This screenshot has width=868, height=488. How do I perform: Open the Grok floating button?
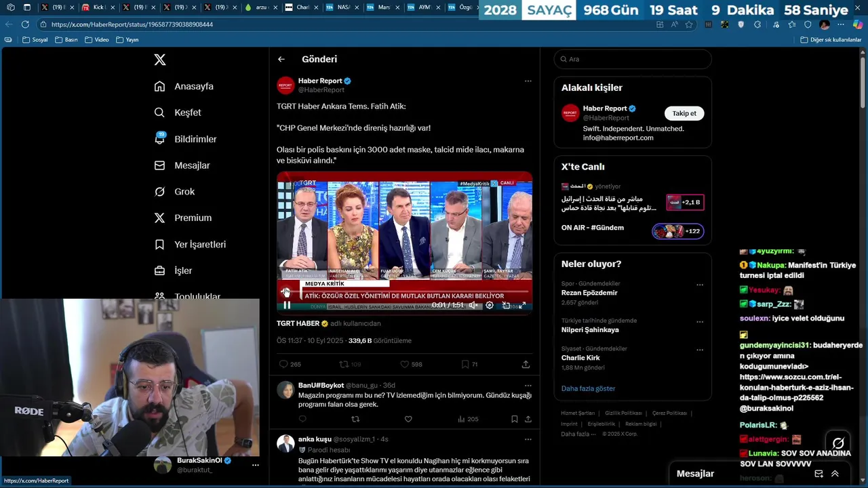click(x=838, y=443)
